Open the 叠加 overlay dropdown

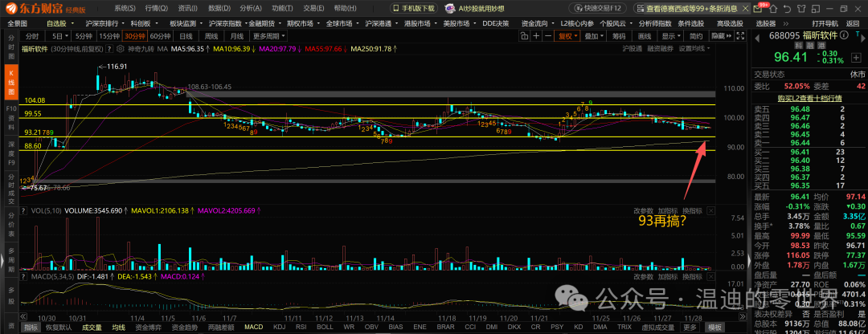pyautogui.click(x=593, y=36)
